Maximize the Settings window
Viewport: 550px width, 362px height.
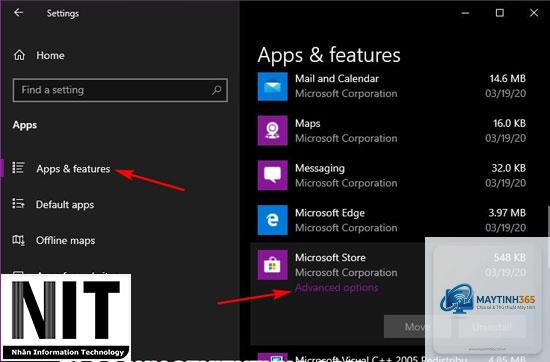point(500,13)
